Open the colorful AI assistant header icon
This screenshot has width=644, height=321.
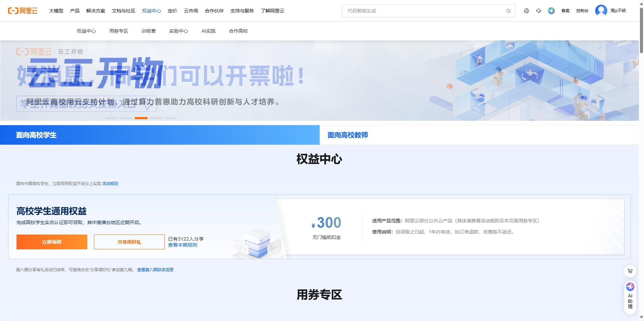[x=551, y=11]
